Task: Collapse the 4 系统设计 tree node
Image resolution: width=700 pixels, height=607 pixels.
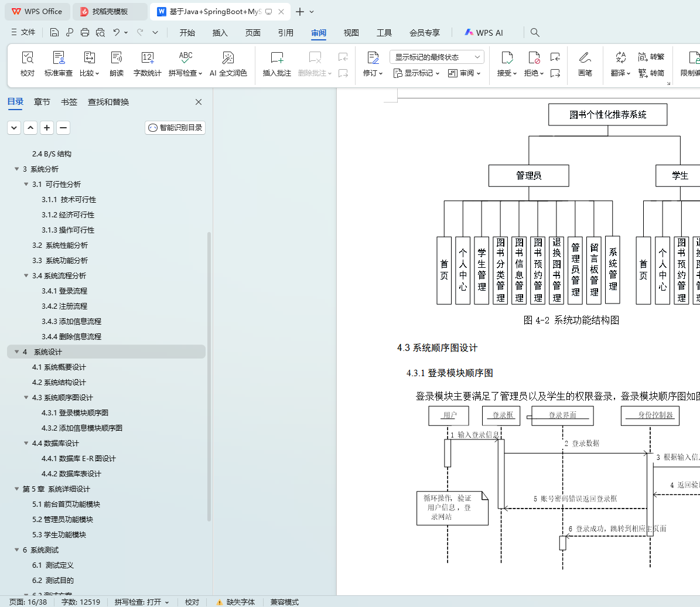Action: pyautogui.click(x=16, y=352)
